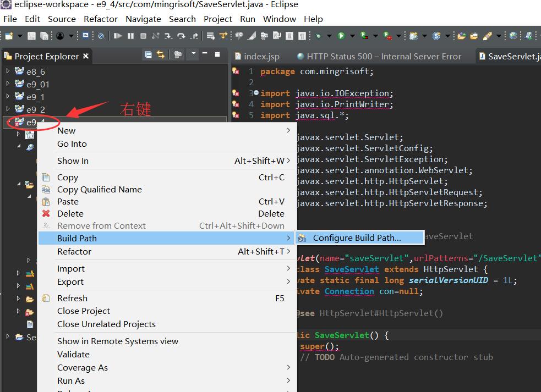This screenshot has height=392, width=541.
Task: Choose Copy Qualified Name in context menu
Action: [x=166, y=189]
